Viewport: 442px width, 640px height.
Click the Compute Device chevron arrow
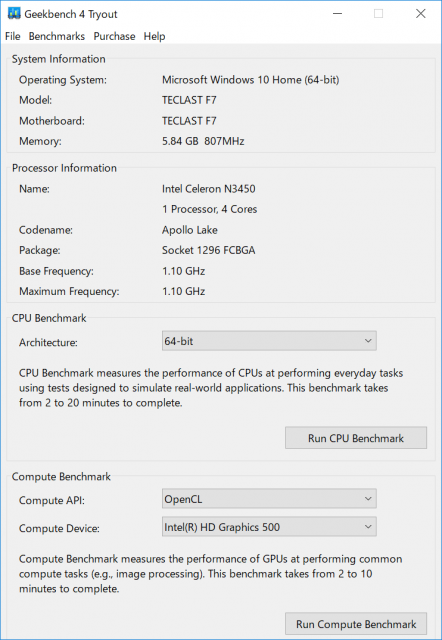tap(368, 527)
